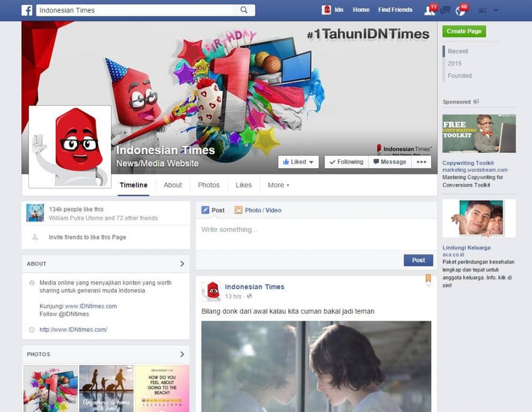532x412 pixels.
Task: Open the account settings dropdown arrow
Action: coord(497,10)
